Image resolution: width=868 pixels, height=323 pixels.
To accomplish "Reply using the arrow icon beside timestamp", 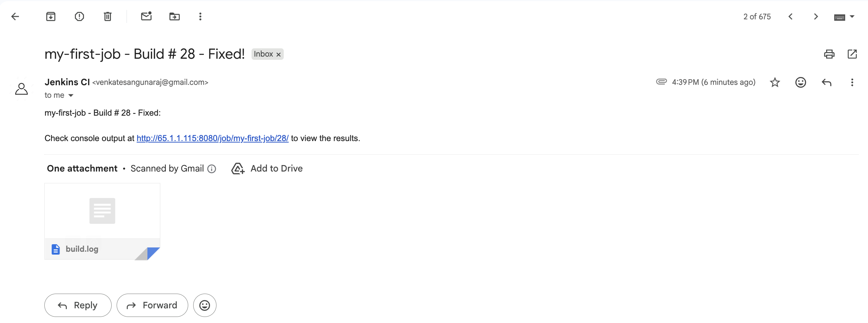I will [x=826, y=82].
